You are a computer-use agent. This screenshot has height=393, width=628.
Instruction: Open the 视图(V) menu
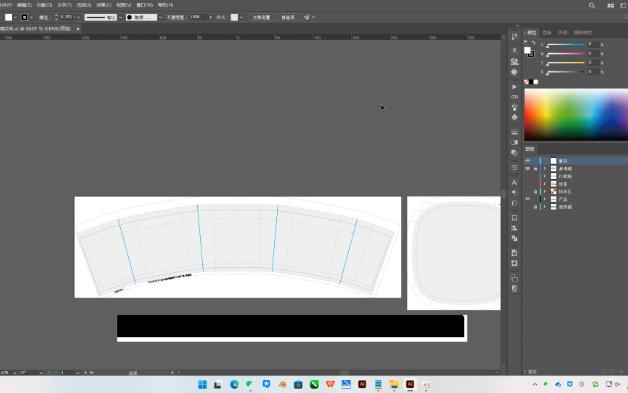coord(123,5)
